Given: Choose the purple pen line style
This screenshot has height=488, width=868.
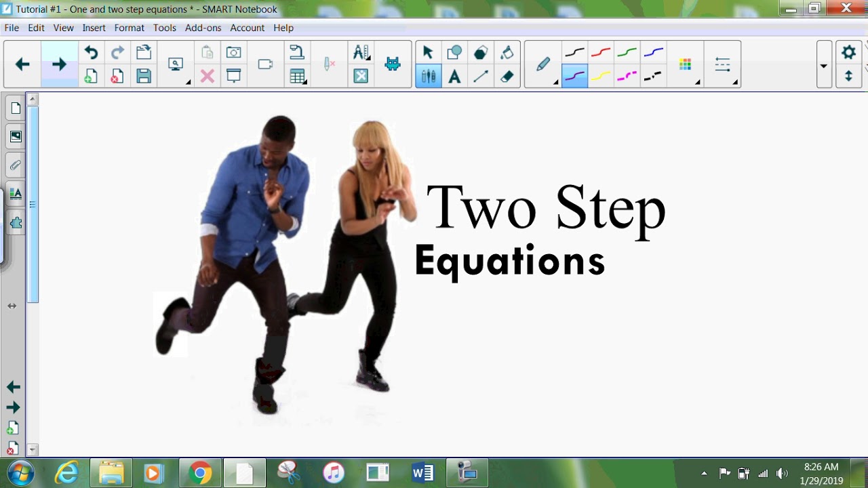Looking at the screenshot, I should tap(574, 76).
